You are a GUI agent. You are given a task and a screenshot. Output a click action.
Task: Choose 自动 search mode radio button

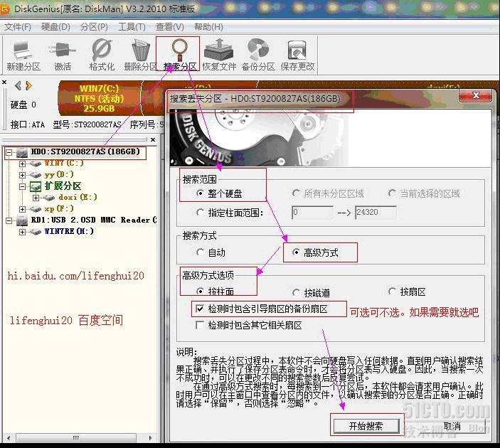(200, 252)
